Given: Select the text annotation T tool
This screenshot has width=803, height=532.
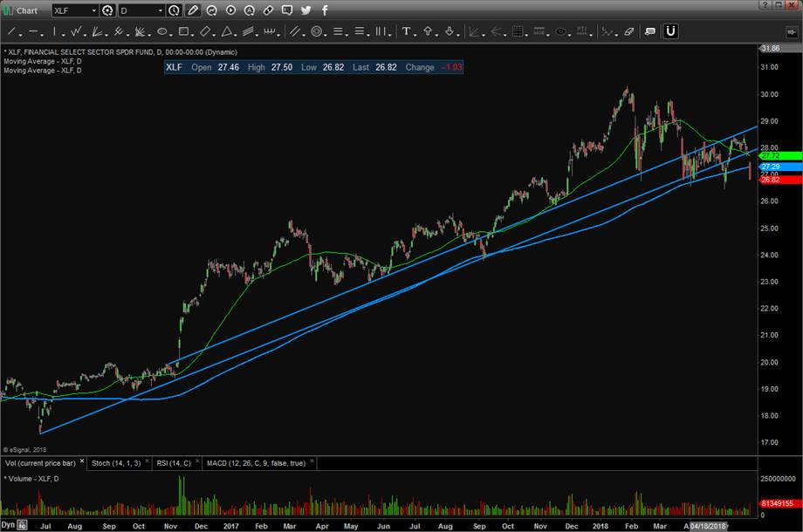Looking at the screenshot, I should [406, 31].
